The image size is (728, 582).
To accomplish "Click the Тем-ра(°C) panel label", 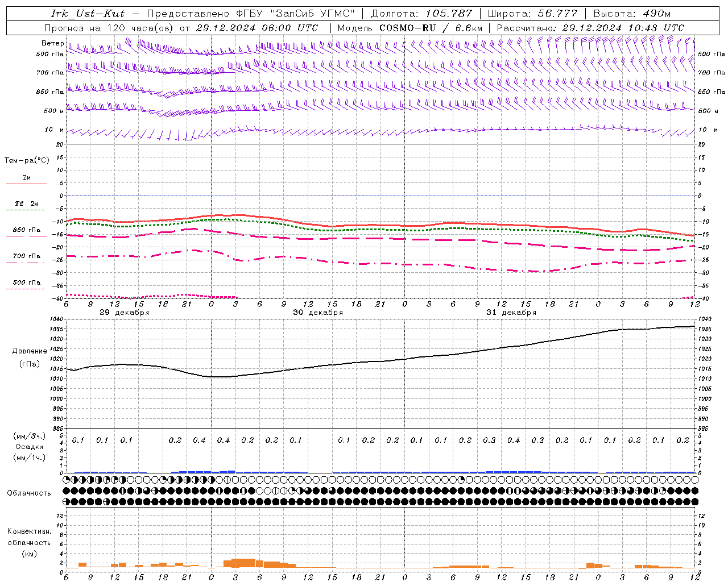I will 27,161.
